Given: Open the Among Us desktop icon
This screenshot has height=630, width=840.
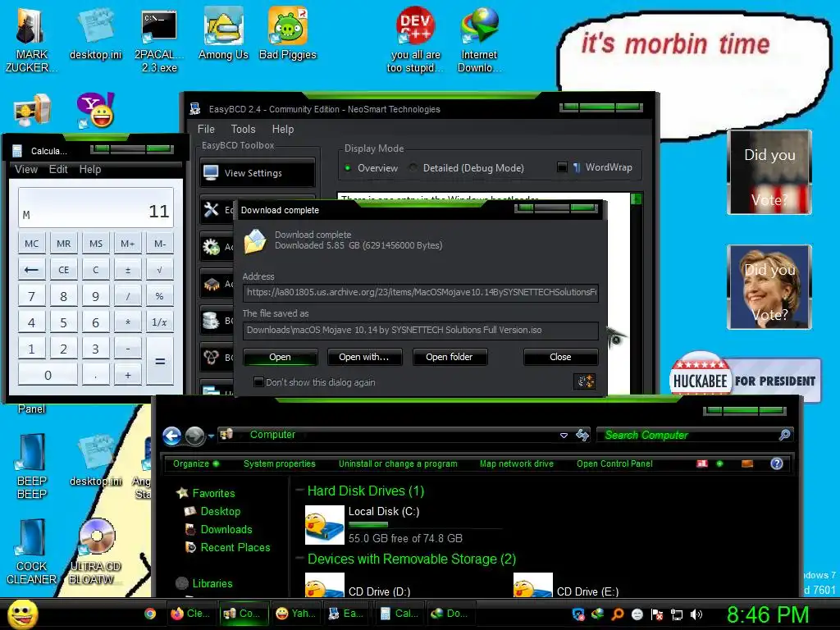Looking at the screenshot, I should [223, 34].
